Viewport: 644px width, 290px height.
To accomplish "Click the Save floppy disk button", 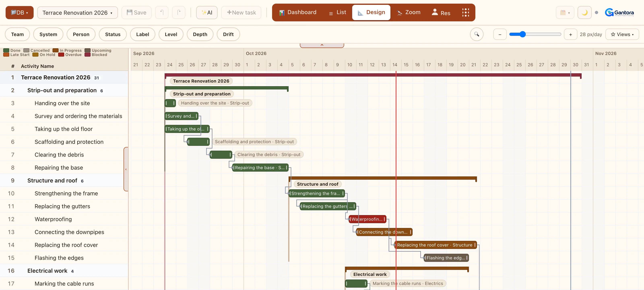I will pos(136,12).
